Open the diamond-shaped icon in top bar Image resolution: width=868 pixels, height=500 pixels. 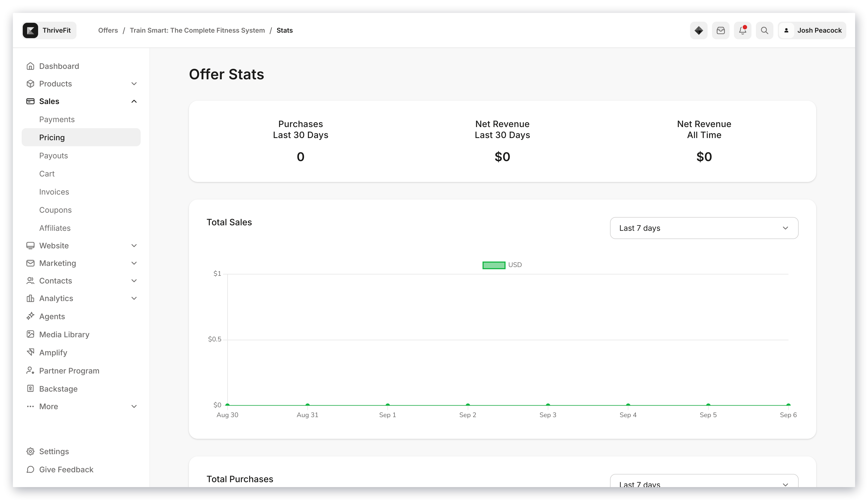(698, 30)
